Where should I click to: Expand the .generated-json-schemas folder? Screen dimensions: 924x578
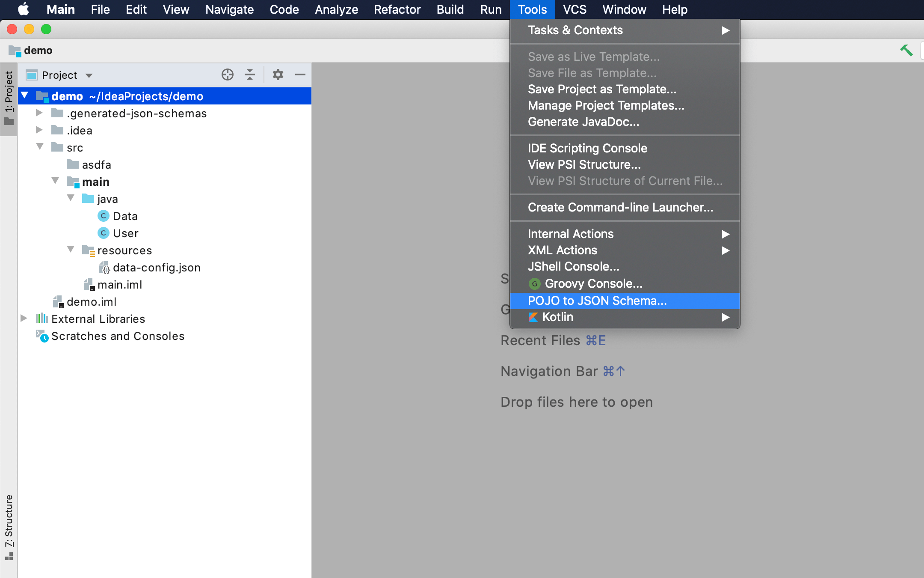click(39, 113)
